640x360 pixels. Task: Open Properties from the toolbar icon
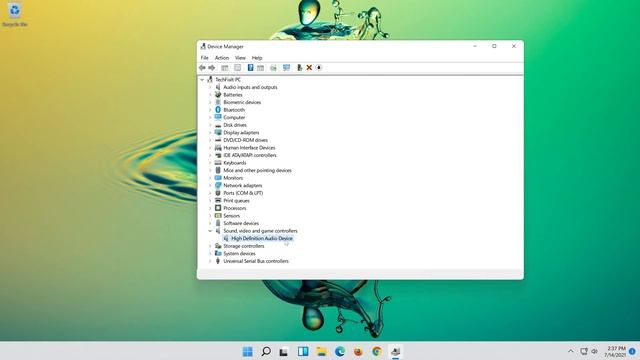(238, 68)
